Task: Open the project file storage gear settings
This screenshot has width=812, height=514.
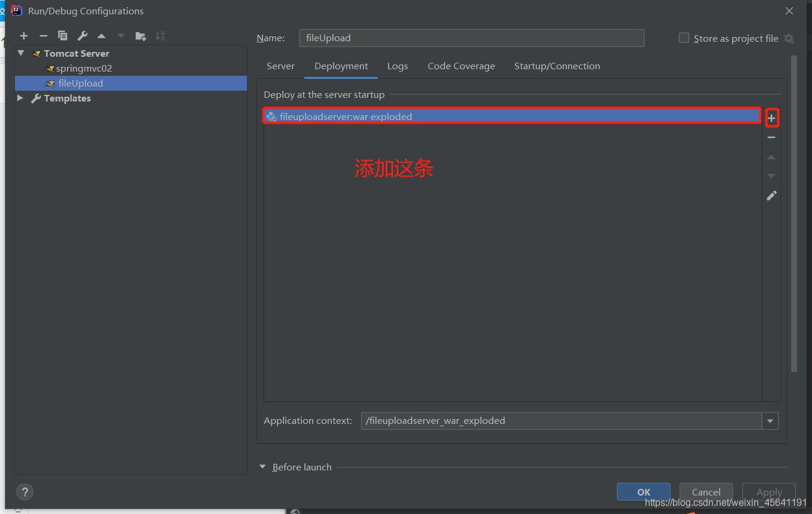Action: pos(789,38)
